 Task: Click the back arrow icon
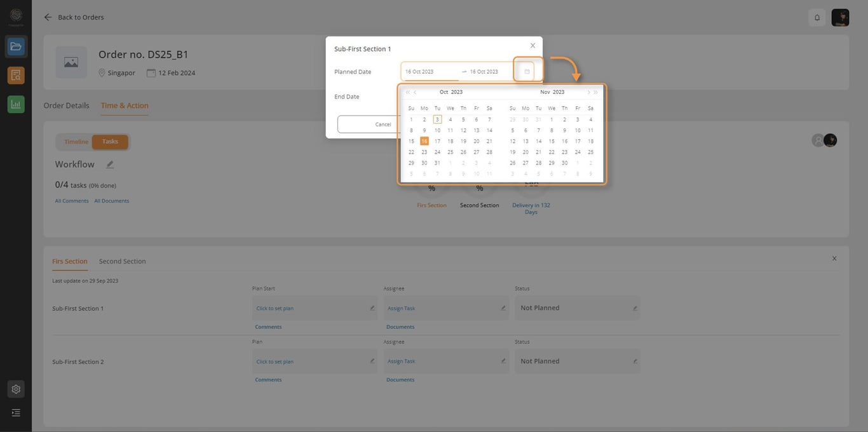[x=48, y=17]
